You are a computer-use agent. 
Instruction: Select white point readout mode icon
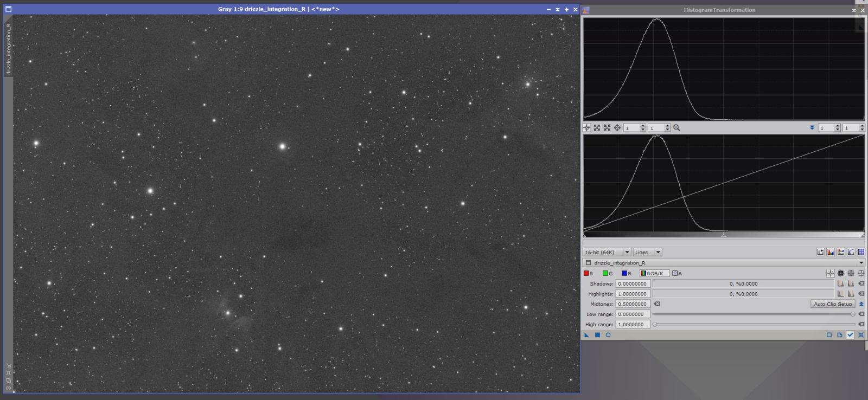pos(861,273)
